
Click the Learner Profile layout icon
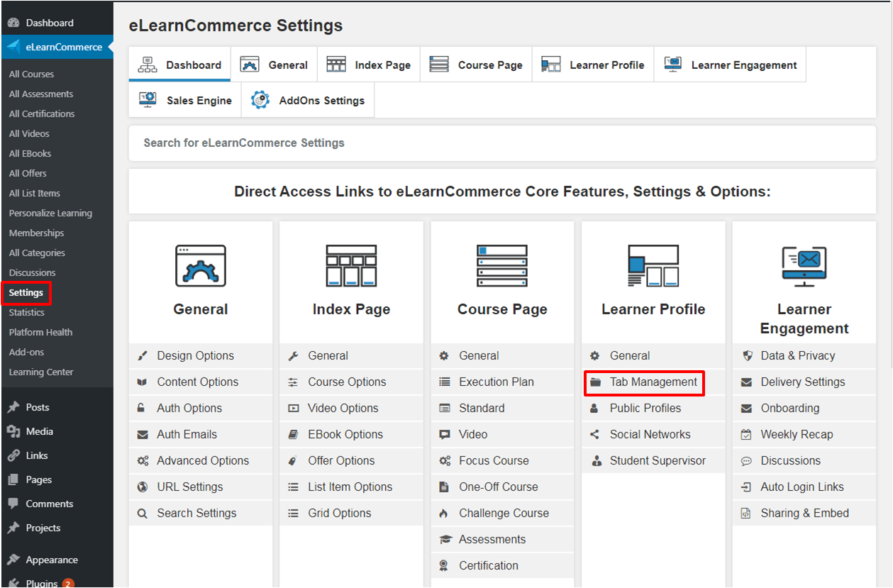click(x=653, y=266)
